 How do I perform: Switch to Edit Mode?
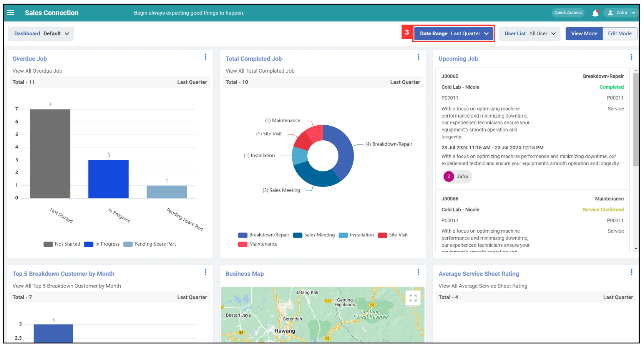(x=619, y=33)
